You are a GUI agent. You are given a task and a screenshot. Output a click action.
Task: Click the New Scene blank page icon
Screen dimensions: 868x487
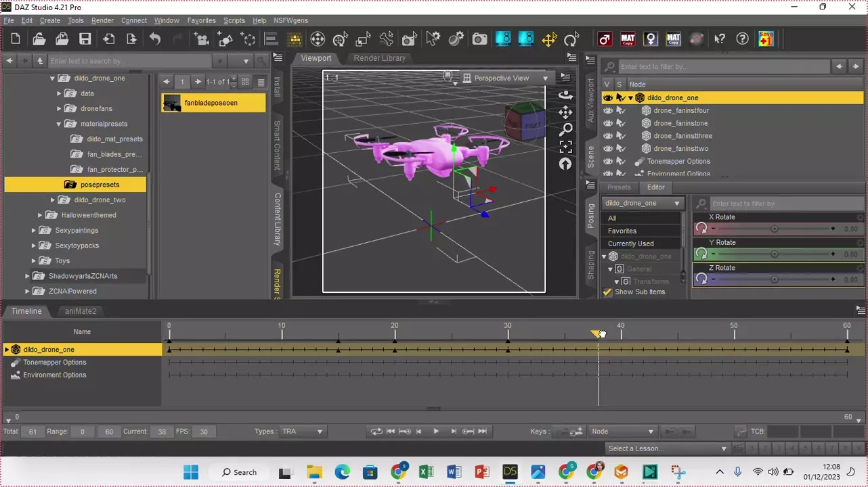click(16, 39)
